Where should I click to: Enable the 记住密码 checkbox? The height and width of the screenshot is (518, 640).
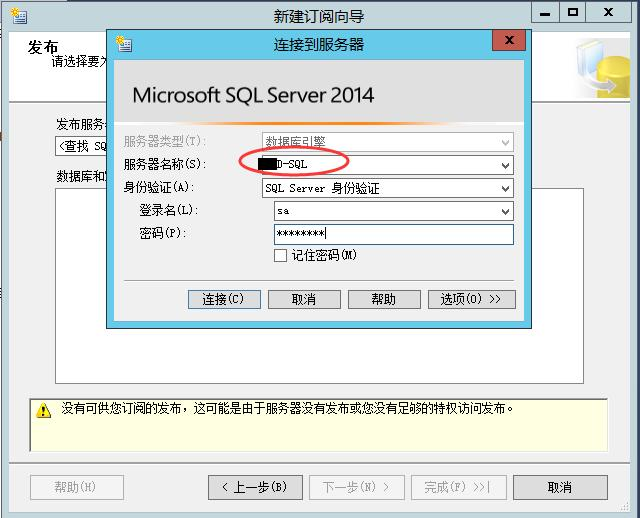tap(280, 255)
